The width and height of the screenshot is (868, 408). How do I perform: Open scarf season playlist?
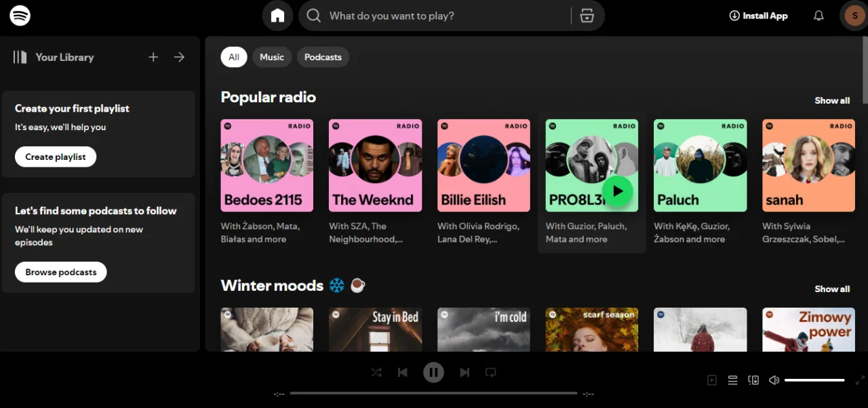coord(592,329)
